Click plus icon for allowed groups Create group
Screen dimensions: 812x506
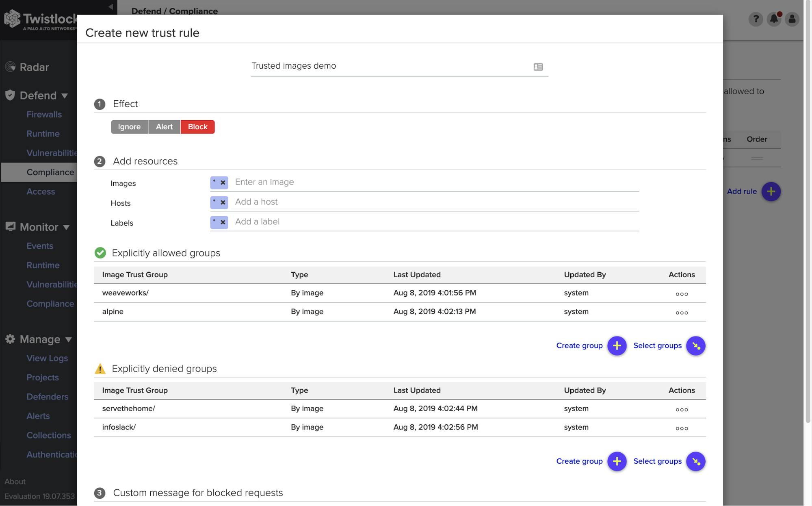(617, 345)
